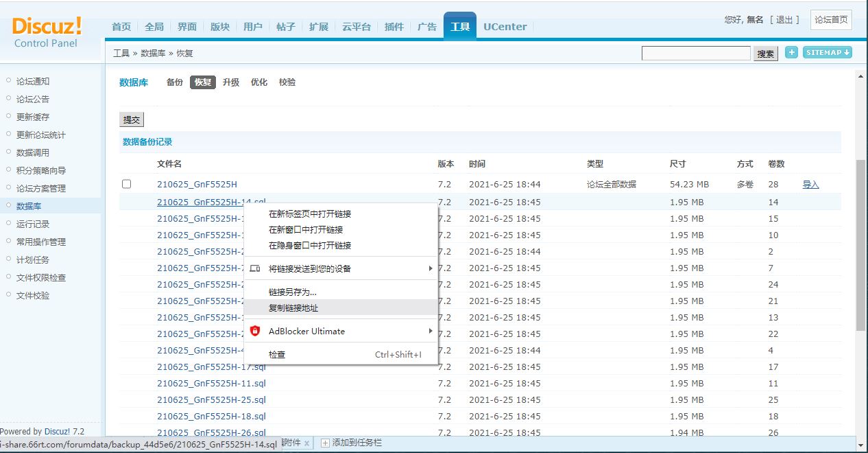The image size is (868, 453).
Task: Open the UCenter navigation tab
Action: coord(505,27)
